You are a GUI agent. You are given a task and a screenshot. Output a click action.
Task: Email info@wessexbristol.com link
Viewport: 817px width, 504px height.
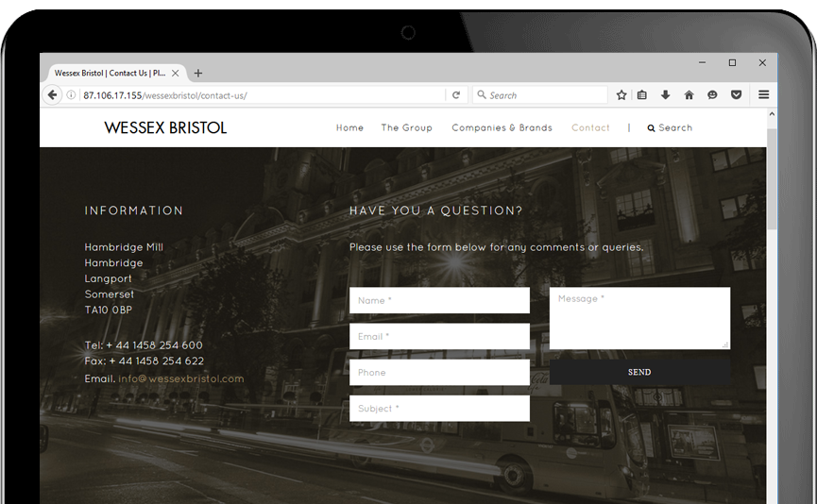[x=180, y=379]
